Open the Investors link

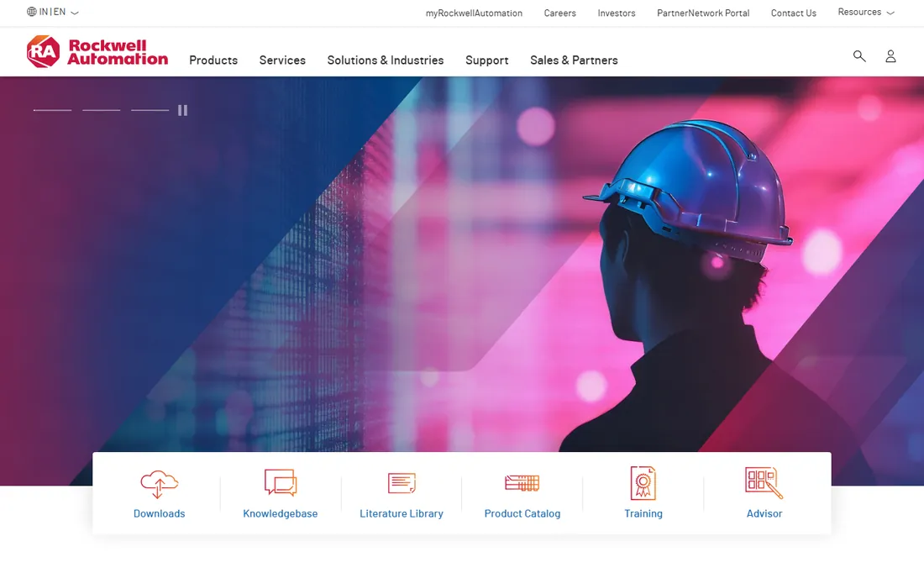(x=617, y=13)
